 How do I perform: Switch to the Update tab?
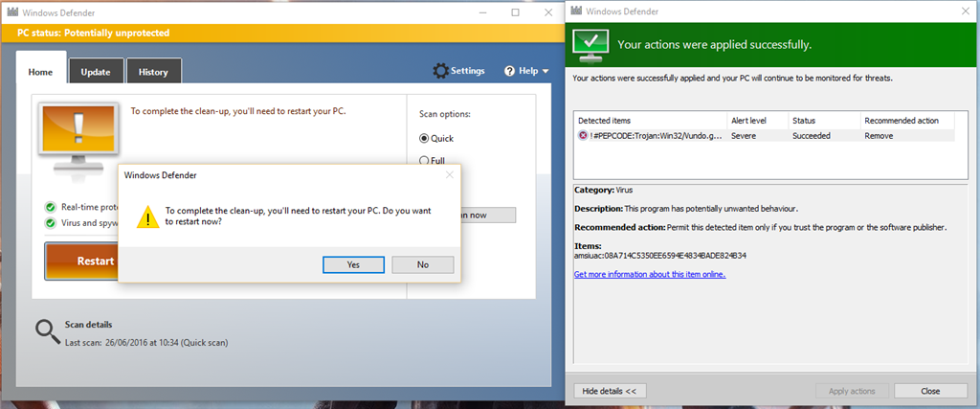(x=96, y=71)
